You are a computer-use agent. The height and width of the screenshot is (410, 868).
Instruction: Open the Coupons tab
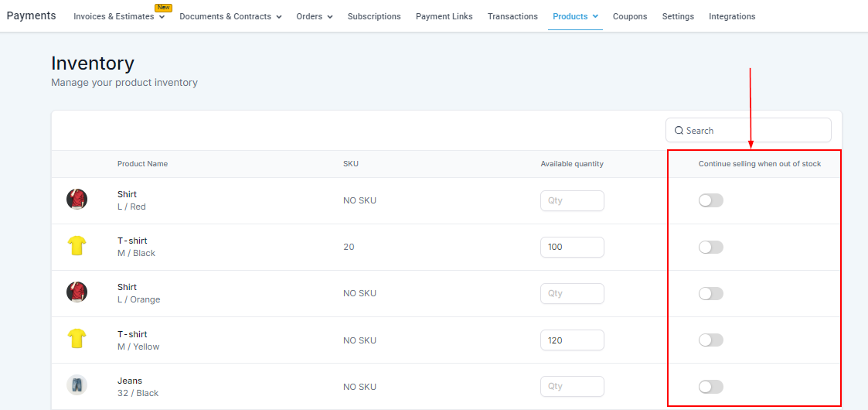click(630, 16)
